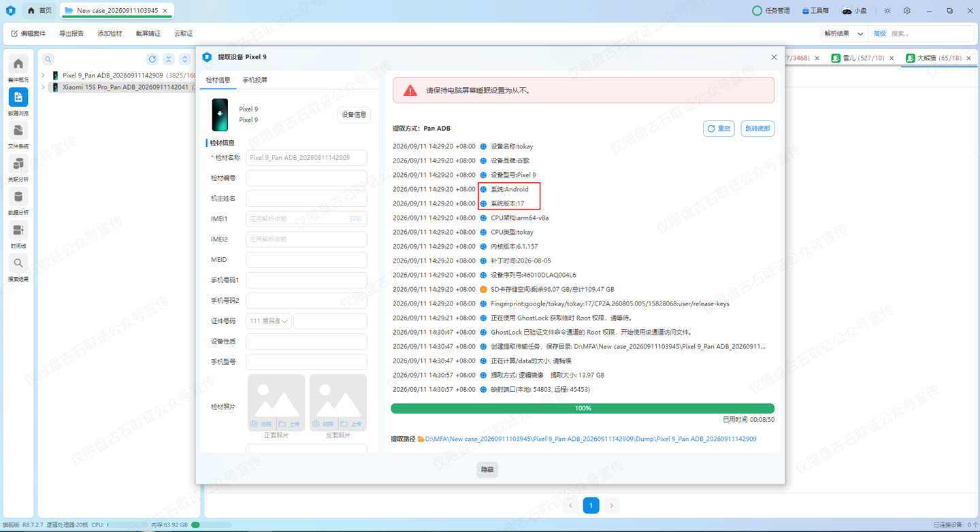
Task: Click 高级 advanced search link
Action: (880, 33)
